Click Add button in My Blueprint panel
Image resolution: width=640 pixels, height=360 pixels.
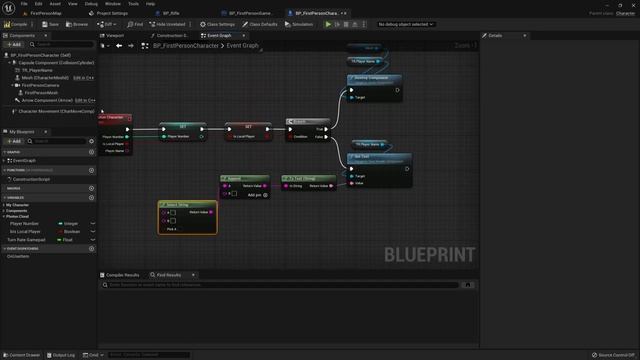[x=13, y=141]
